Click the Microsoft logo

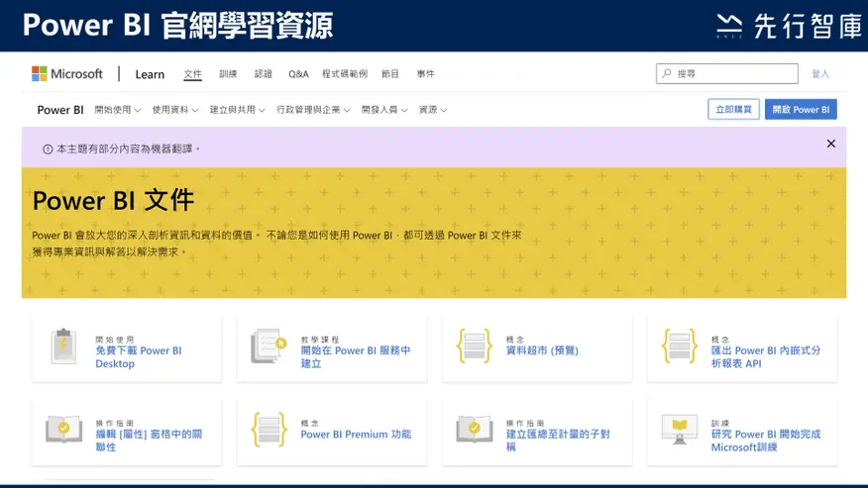tap(67, 73)
